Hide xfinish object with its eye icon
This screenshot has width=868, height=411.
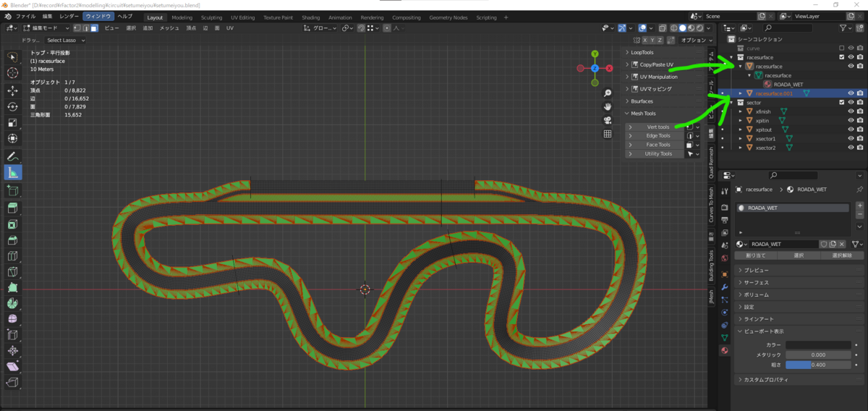[x=851, y=111]
